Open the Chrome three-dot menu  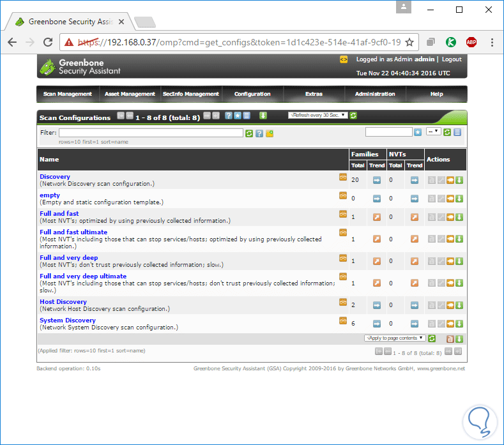pos(492,42)
